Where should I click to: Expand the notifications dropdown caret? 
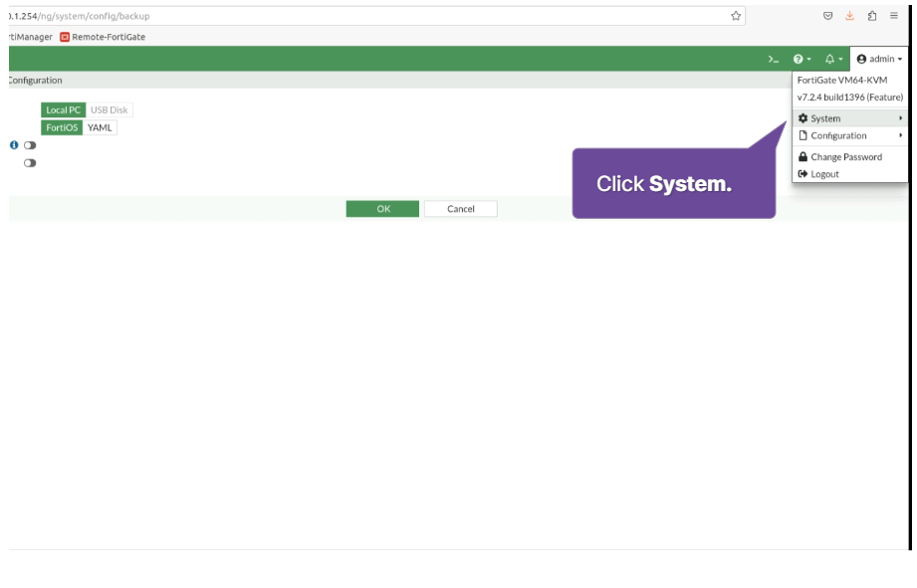pos(840,59)
